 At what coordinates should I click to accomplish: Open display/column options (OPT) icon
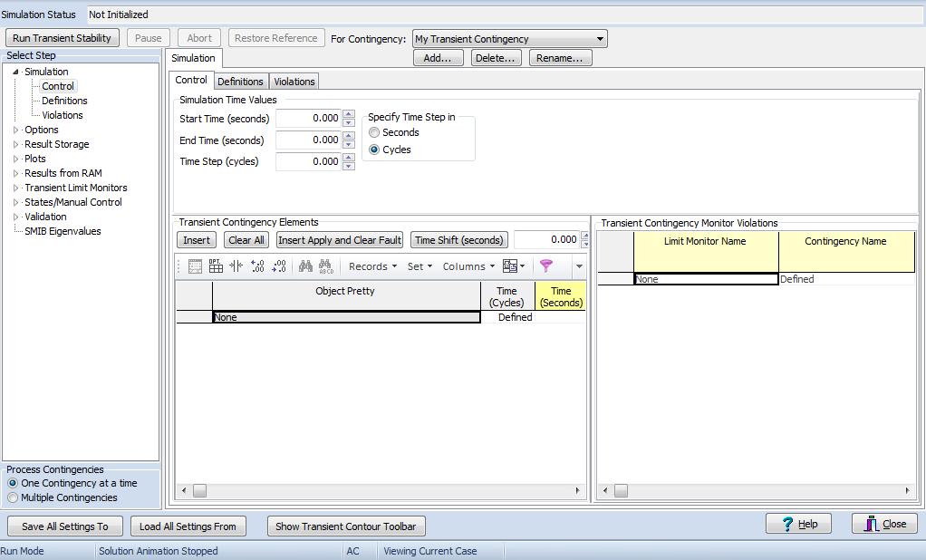click(x=216, y=266)
